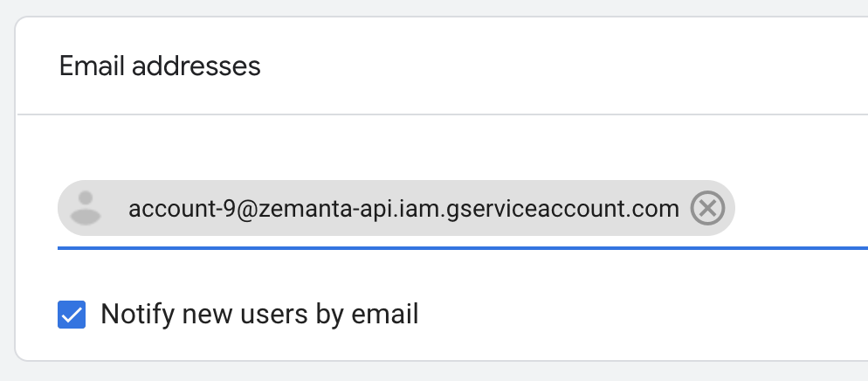The height and width of the screenshot is (381, 868).
Task: Click the grey avatar icon in the chip
Action: [85, 208]
